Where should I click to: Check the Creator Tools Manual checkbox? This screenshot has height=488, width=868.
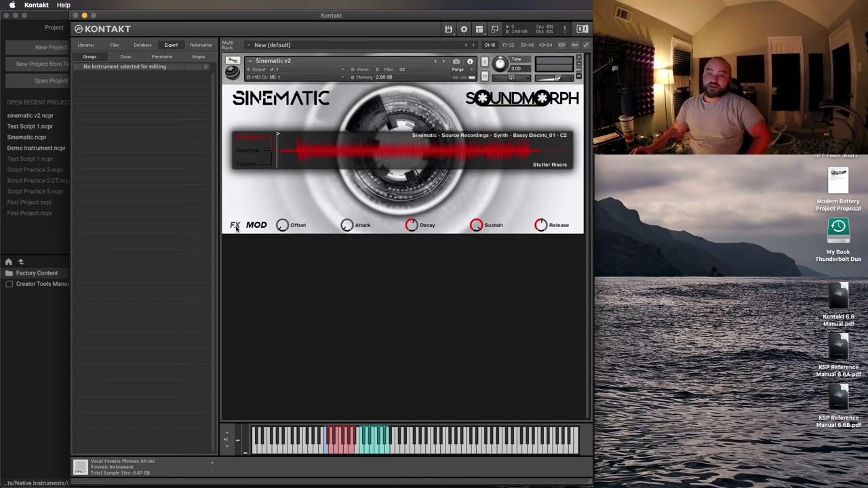[x=9, y=284]
